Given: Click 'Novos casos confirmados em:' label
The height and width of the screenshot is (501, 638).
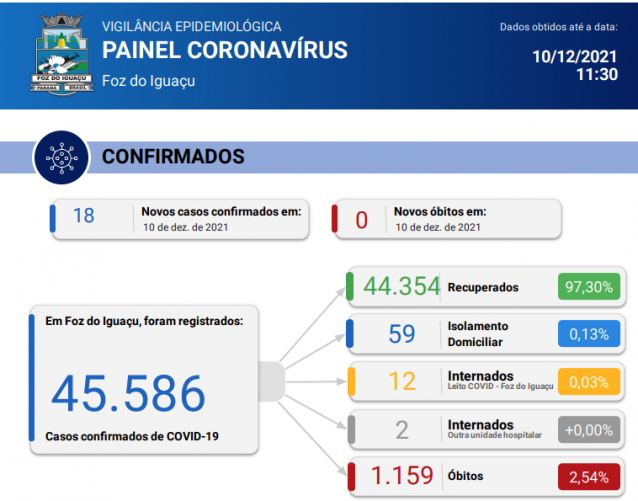Looking at the screenshot, I should [221, 212].
